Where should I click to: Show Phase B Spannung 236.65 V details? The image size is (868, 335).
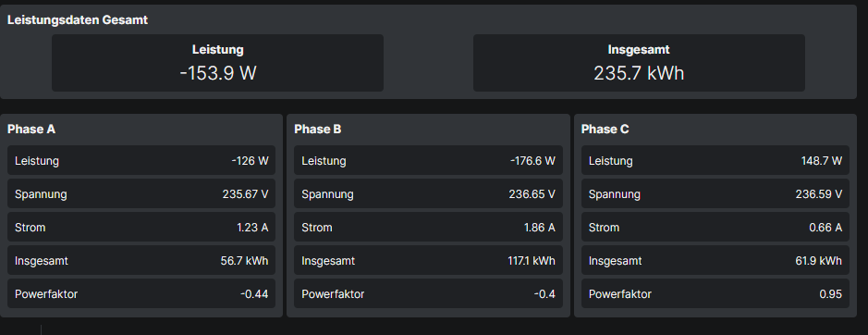[429, 194]
